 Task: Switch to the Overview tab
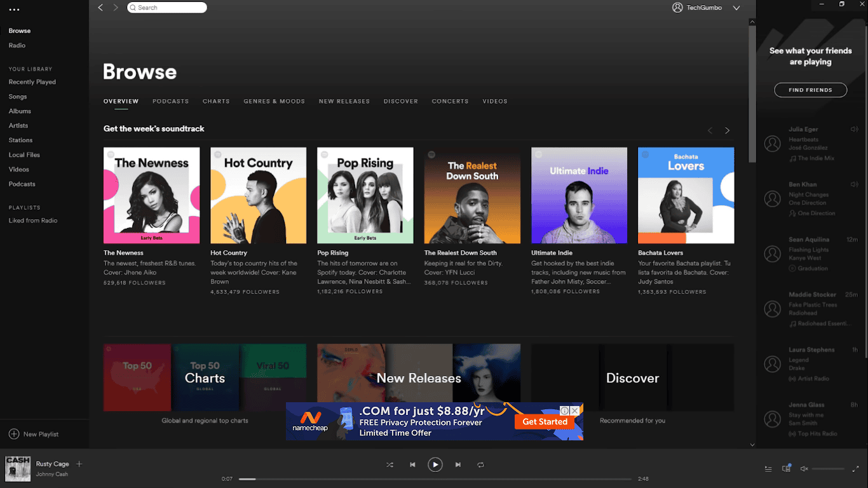[x=121, y=101]
